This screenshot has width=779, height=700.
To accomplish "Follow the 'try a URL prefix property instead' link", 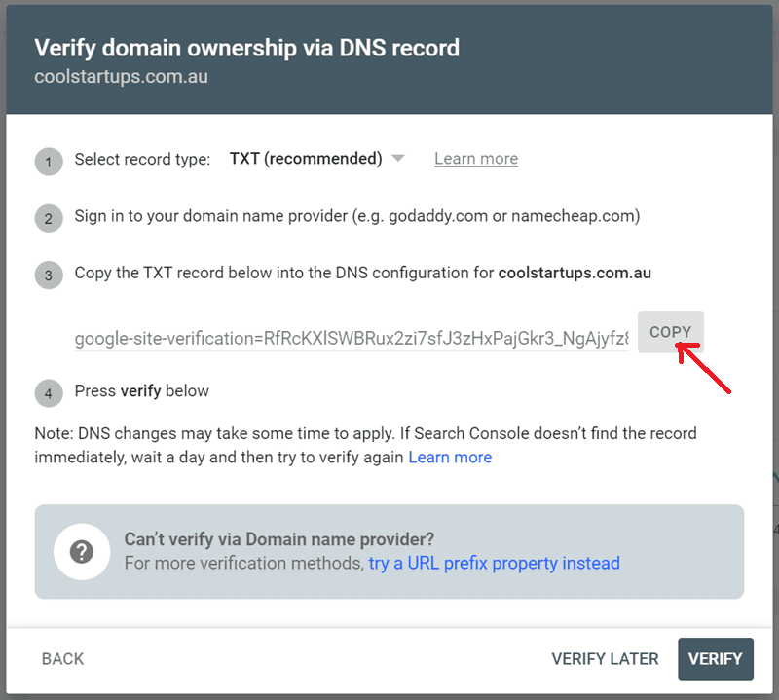I will tap(494, 563).
